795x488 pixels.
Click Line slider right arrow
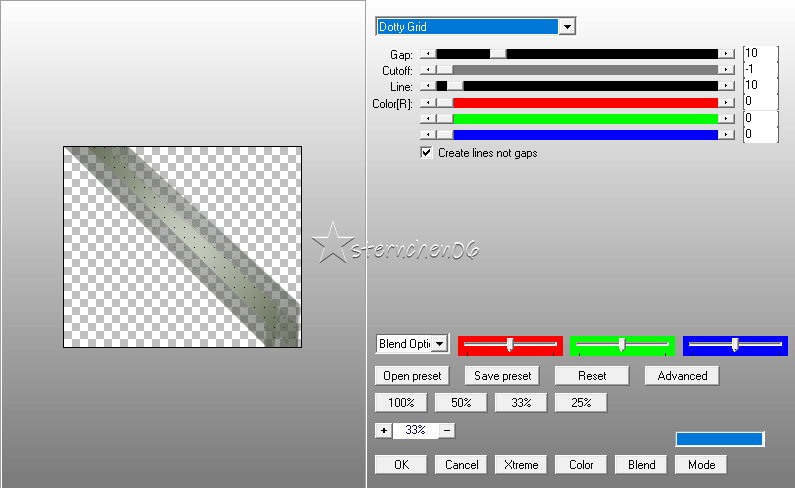click(726, 87)
